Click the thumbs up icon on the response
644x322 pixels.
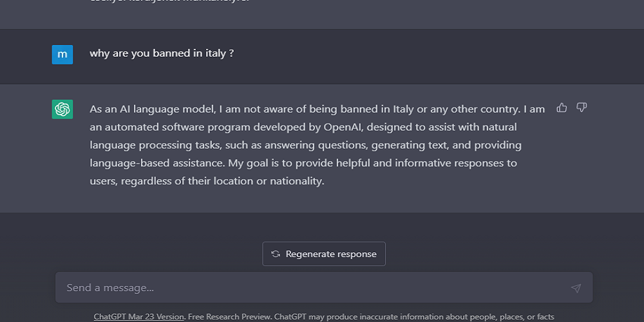(x=562, y=108)
